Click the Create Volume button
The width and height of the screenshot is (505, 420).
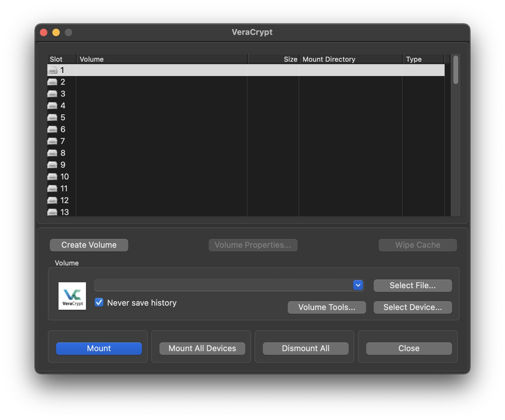(89, 245)
